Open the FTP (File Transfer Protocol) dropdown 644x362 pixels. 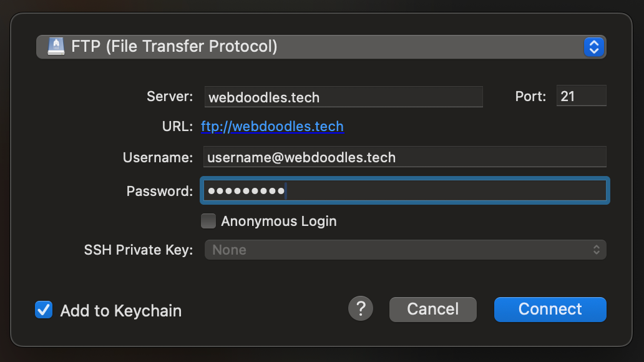(x=312, y=47)
